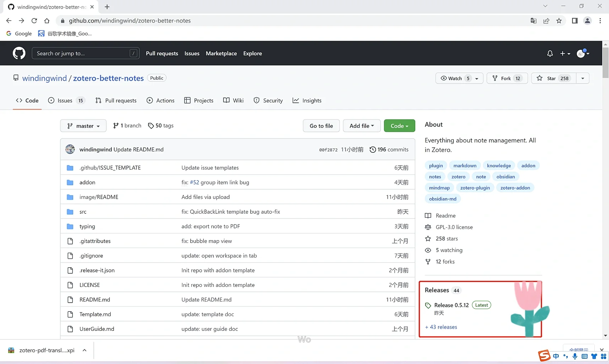The height and width of the screenshot is (364, 609).
Task: Switch to the Security tab
Action: click(268, 101)
